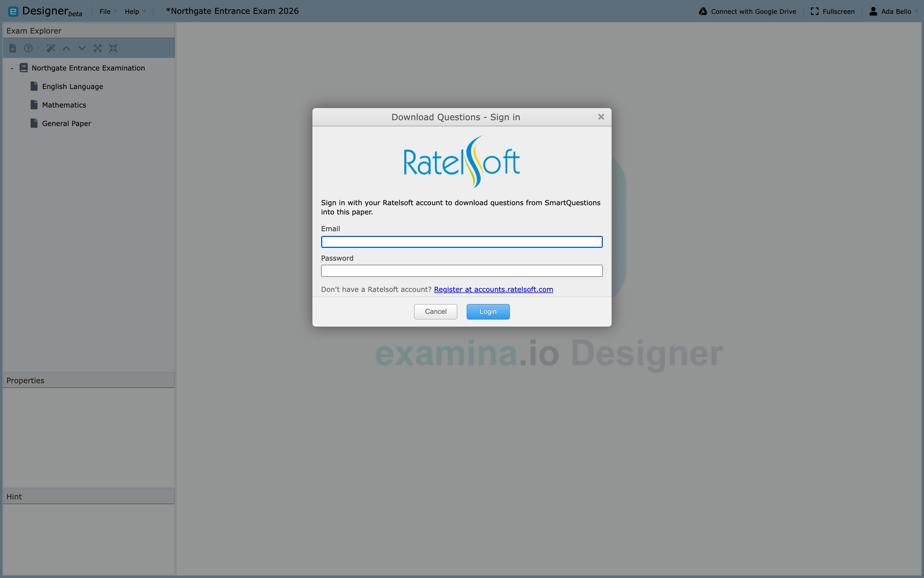This screenshot has width=924, height=578.
Task: Click the RatelSoft logo in the dialog
Action: 462,162
